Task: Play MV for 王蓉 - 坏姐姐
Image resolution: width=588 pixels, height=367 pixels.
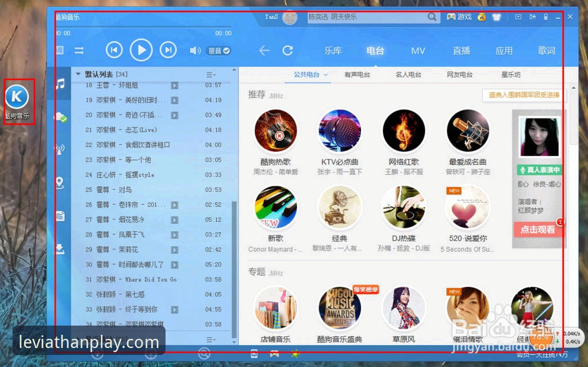Action: (x=174, y=86)
